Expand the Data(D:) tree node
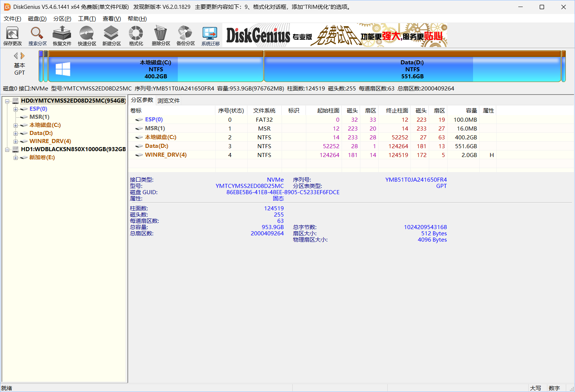This screenshot has height=392, width=575. point(15,133)
